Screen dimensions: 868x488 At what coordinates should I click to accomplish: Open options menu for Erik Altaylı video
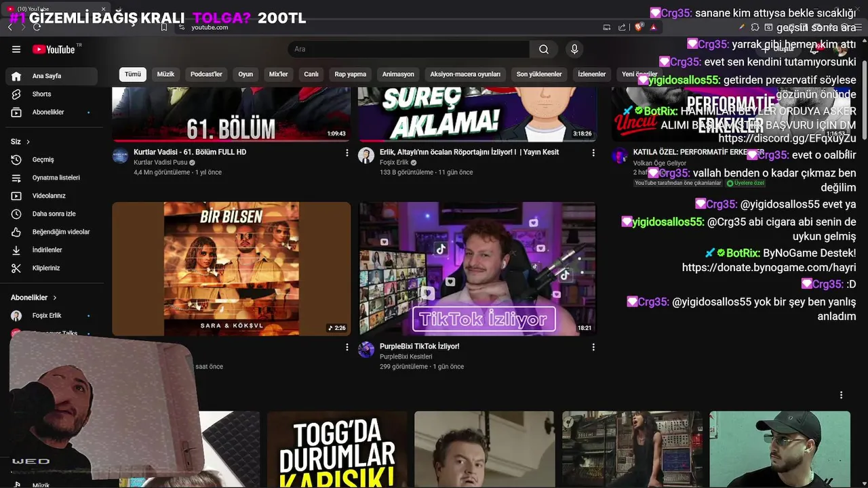(593, 153)
